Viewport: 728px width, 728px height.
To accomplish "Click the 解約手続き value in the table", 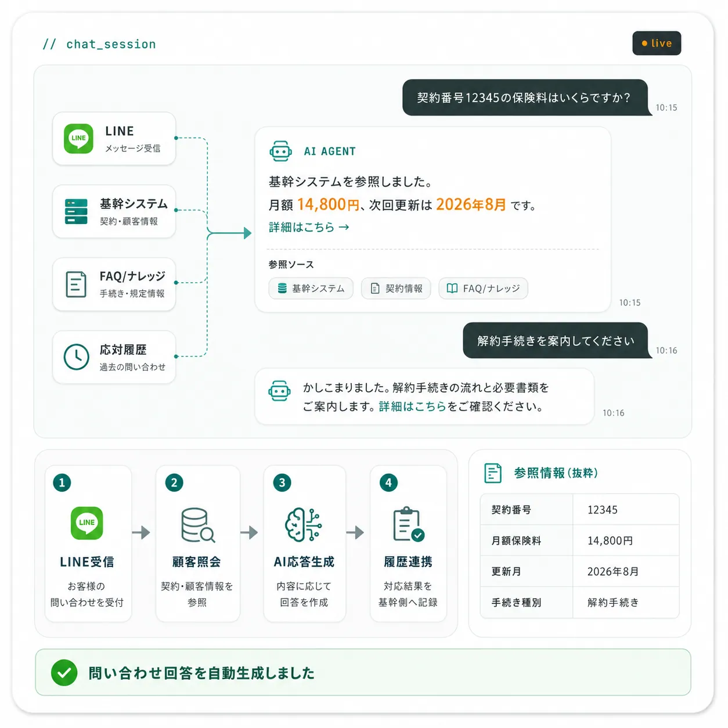I will click(613, 603).
